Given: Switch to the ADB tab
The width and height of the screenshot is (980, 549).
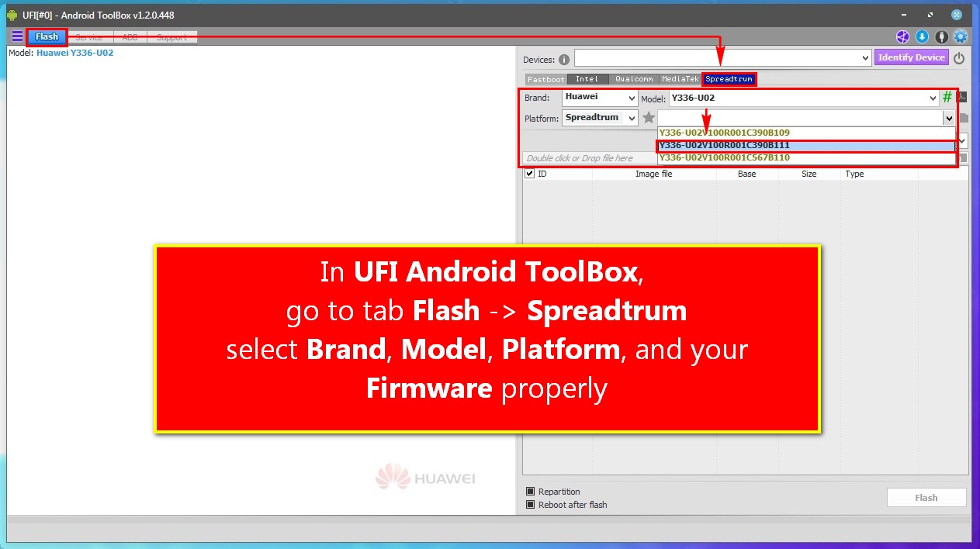Looking at the screenshot, I should pyautogui.click(x=130, y=37).
